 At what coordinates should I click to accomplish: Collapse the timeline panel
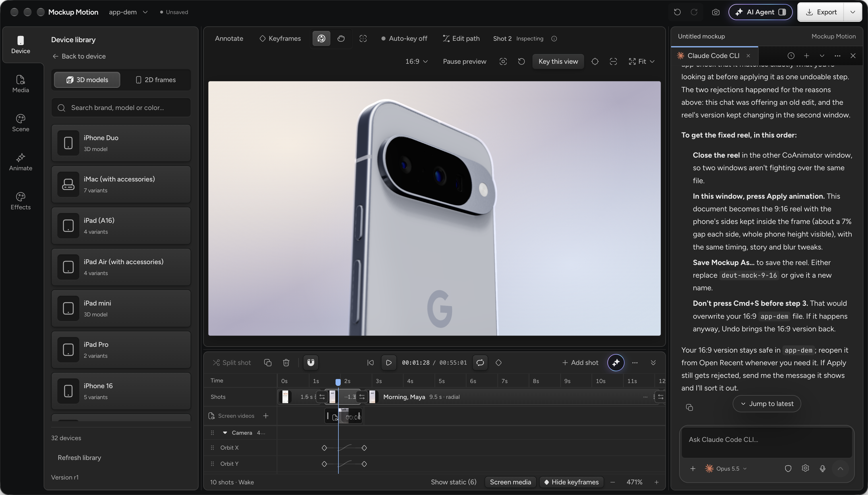pyautogui.click(x=653, y=363)
